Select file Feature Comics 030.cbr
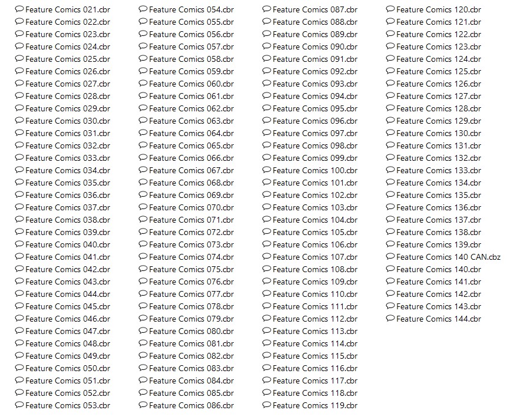Image resolution: width=507 pixels, height=420 pixels. click(x=68, y=121)
